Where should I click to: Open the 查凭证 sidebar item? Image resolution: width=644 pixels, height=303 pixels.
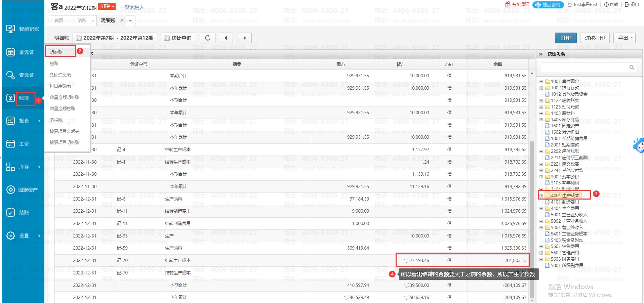pyautogui.click(x=22, y=75)
